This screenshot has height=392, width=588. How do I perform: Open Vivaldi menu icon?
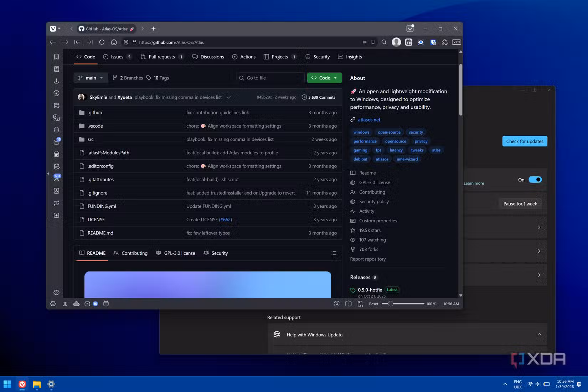click(x=53, y=29)
